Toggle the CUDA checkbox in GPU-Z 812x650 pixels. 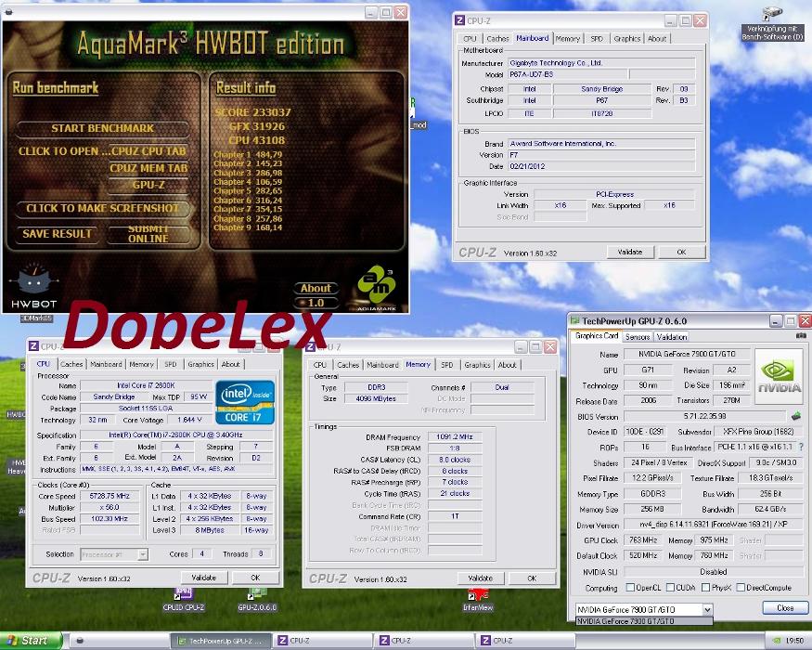(670, 587)
